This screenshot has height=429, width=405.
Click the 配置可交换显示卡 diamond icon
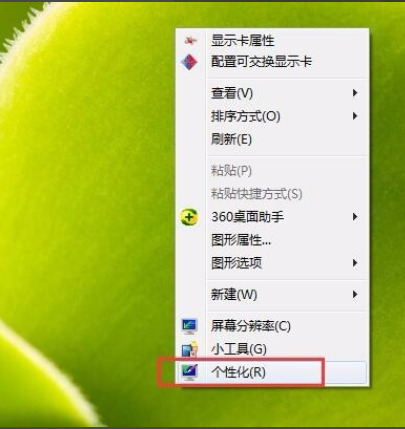189,62
